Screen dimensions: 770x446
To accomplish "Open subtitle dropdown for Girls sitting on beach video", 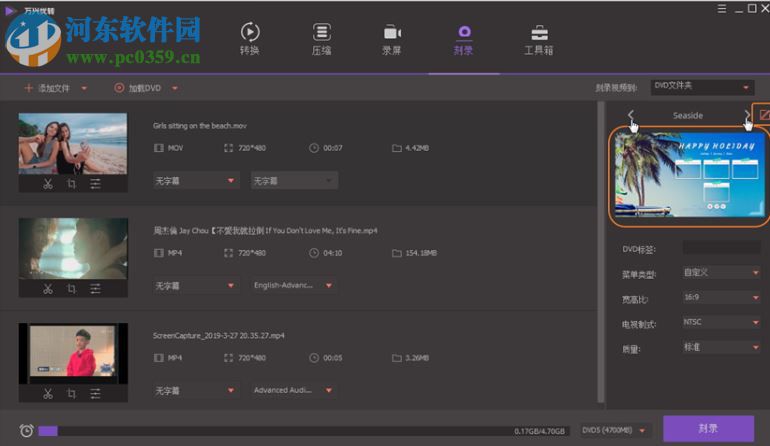I will click(196, 181).
